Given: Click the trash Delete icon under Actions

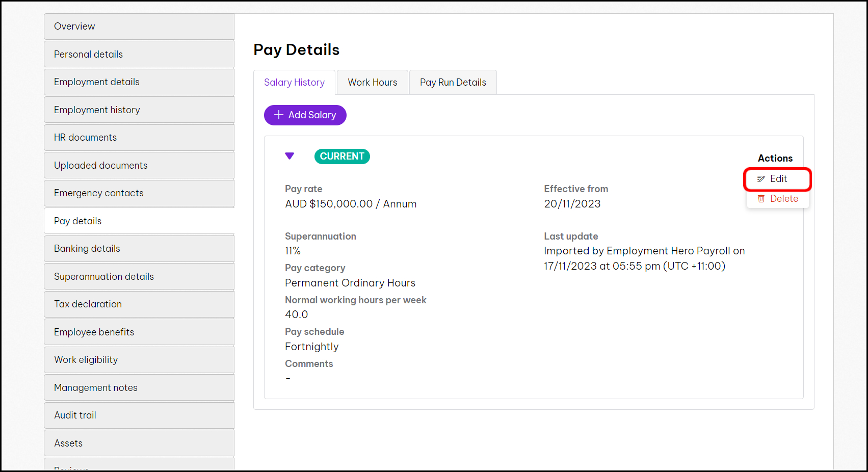Looking at the screenshot, I should [761, 199].
